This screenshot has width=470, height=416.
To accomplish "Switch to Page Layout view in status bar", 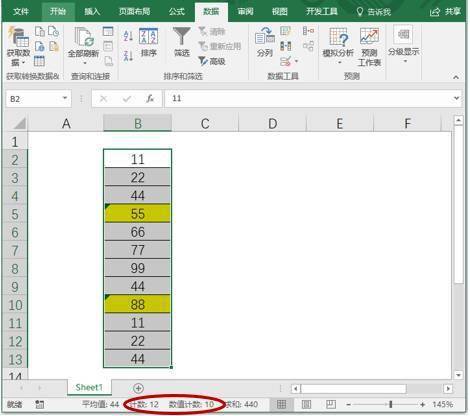I will [306, 404].
